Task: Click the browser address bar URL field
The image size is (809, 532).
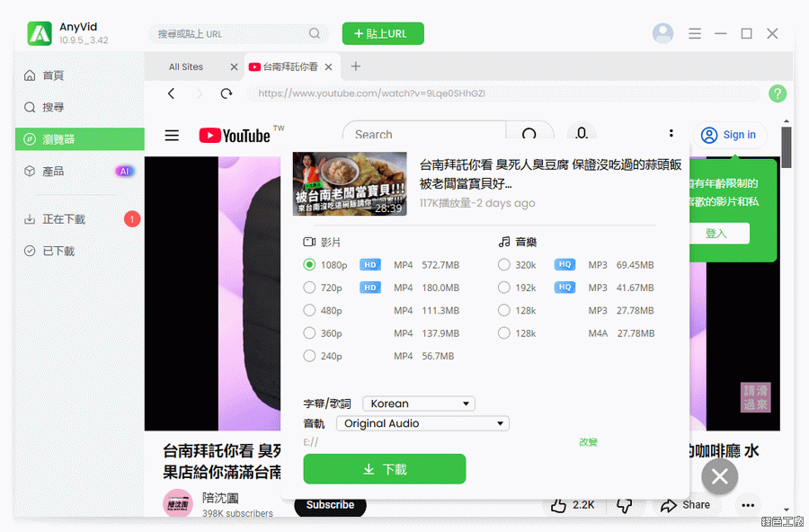Action: 503,93
